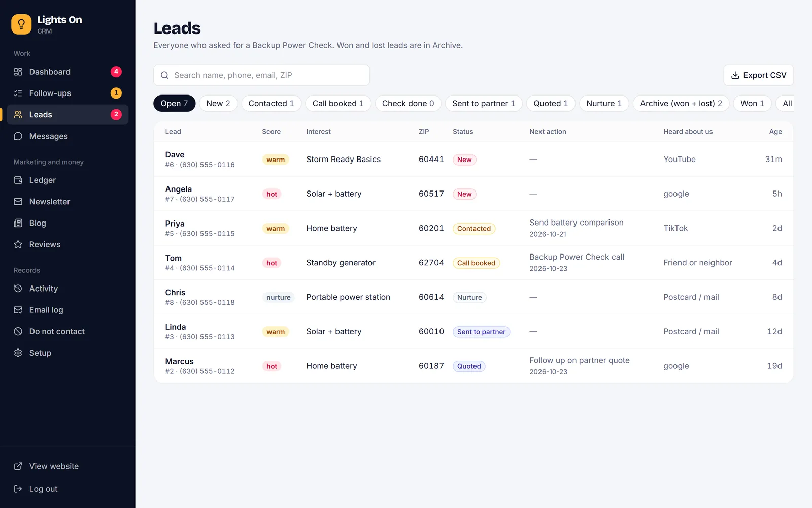Click Priya's Send battery comparison action
This screenshot has height=508, width=812.
(x=577, y=223)
